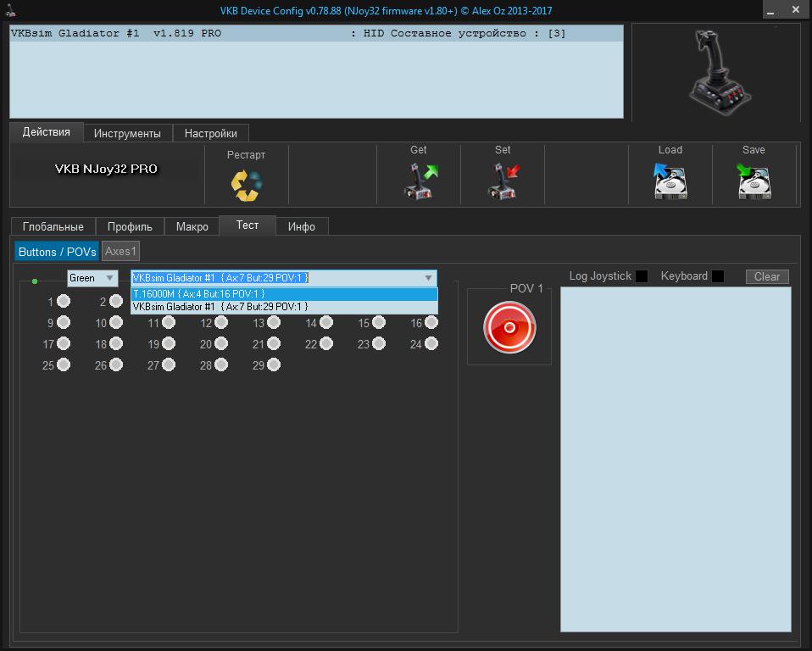Viewport: 812px width, 651px height.
Task: Click button indicator number 12
Action: pos(221,322)
